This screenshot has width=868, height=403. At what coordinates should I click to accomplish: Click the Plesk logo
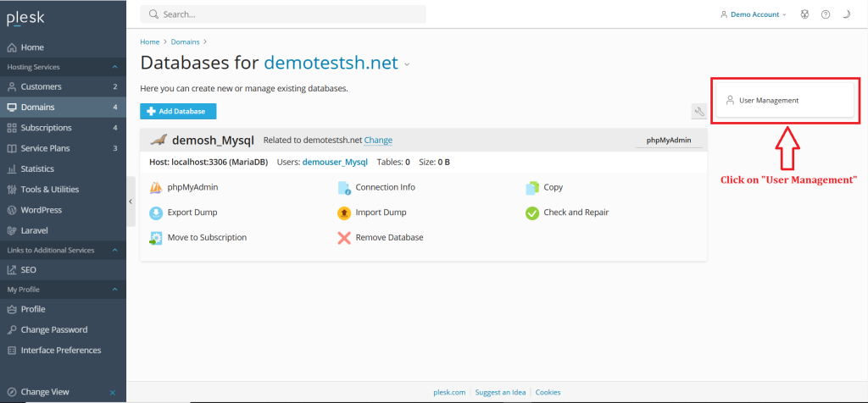click(25, 19)
